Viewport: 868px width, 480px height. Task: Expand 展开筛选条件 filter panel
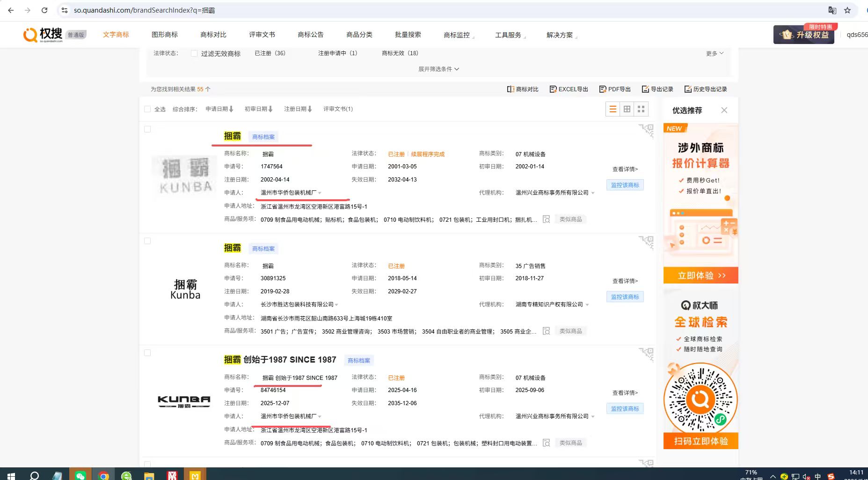(x=438, y=69)
